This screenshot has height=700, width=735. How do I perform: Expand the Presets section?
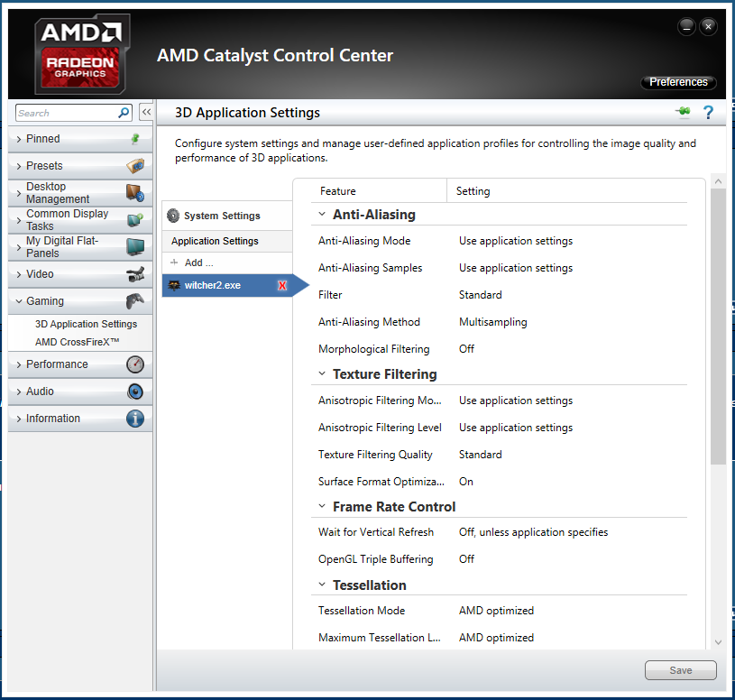tap(19, 166)
